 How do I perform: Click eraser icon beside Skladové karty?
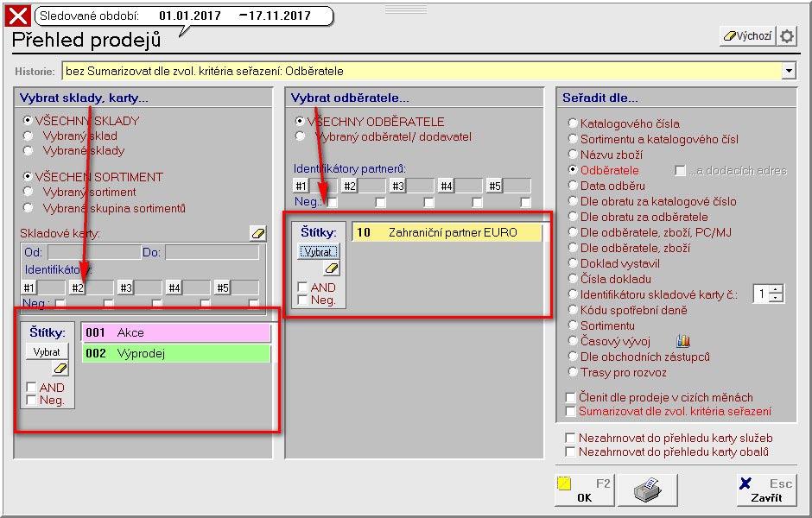(258, 233)
